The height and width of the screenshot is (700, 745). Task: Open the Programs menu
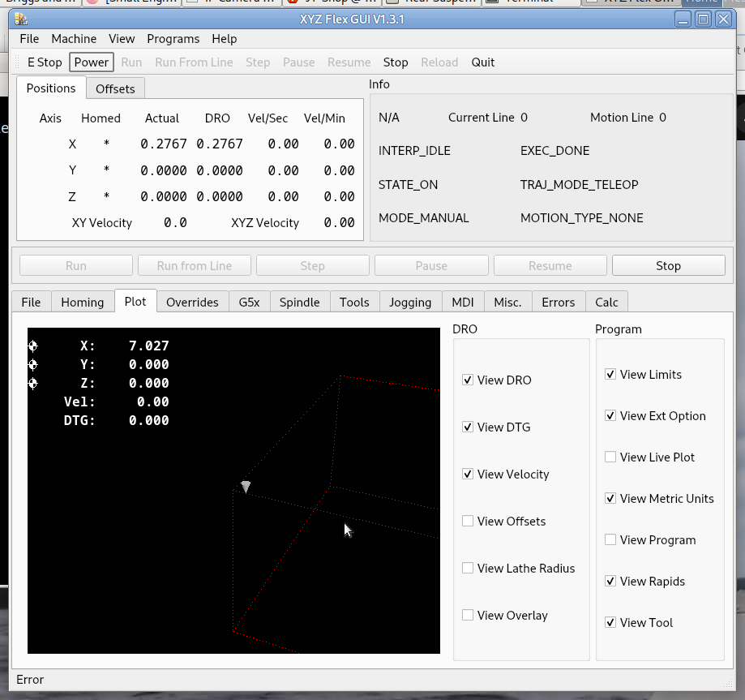173,39
